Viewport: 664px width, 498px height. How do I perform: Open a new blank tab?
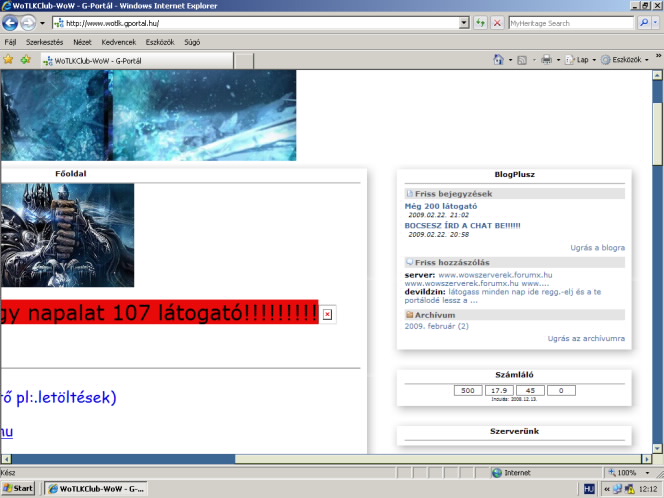pyautogui.click(x=244, y=61)
